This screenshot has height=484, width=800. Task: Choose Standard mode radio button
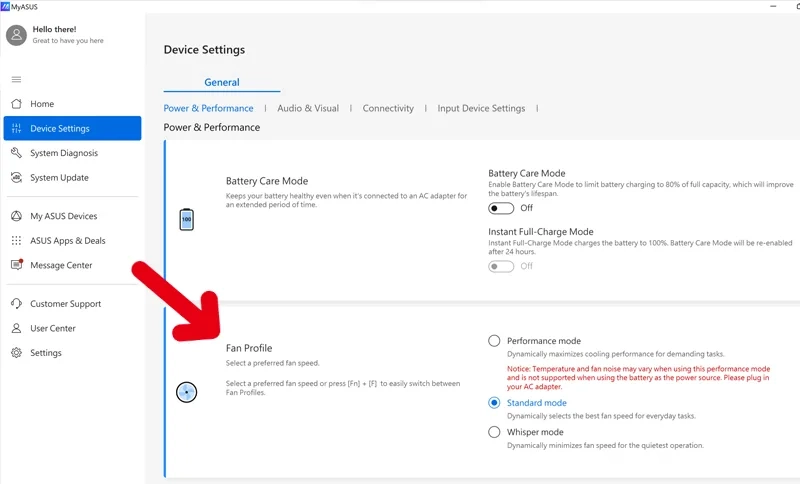click(494, 403)
